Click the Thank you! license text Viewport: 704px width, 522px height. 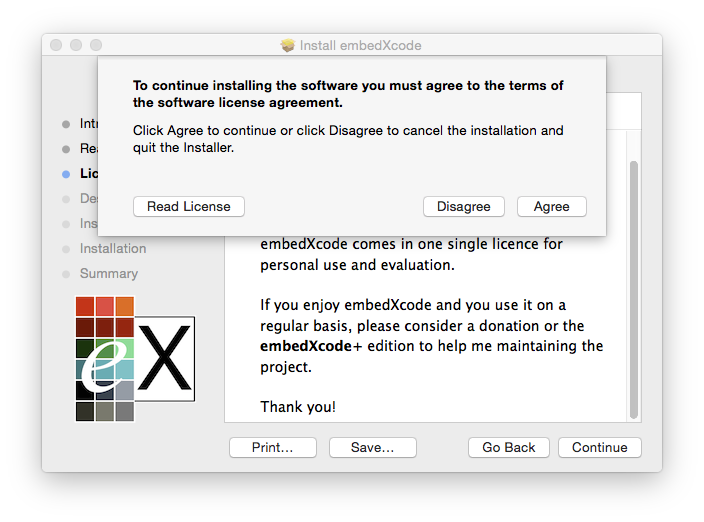click(298, 407)
